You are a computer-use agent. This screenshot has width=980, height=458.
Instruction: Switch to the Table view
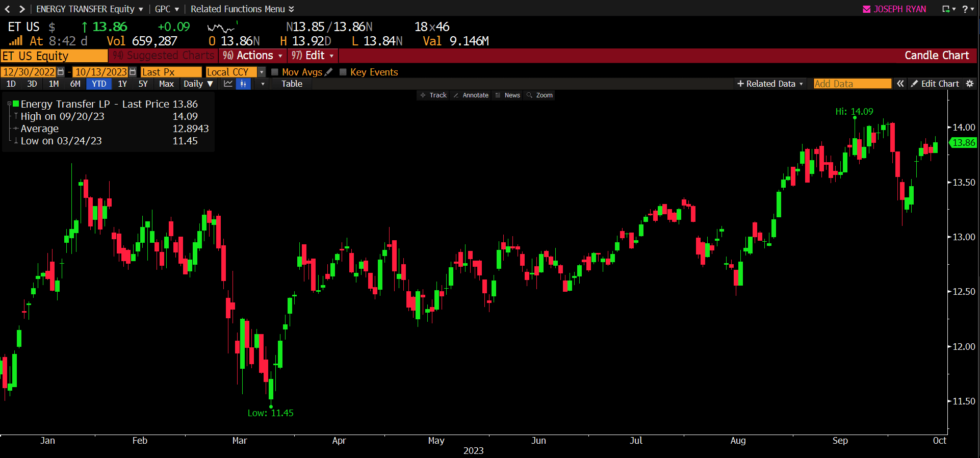292,84
